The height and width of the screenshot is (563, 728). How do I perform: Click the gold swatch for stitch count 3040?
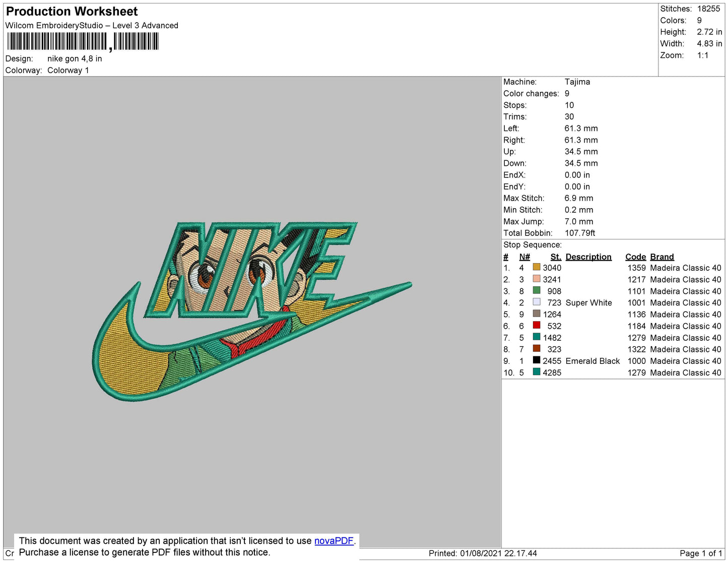point(537,267)
